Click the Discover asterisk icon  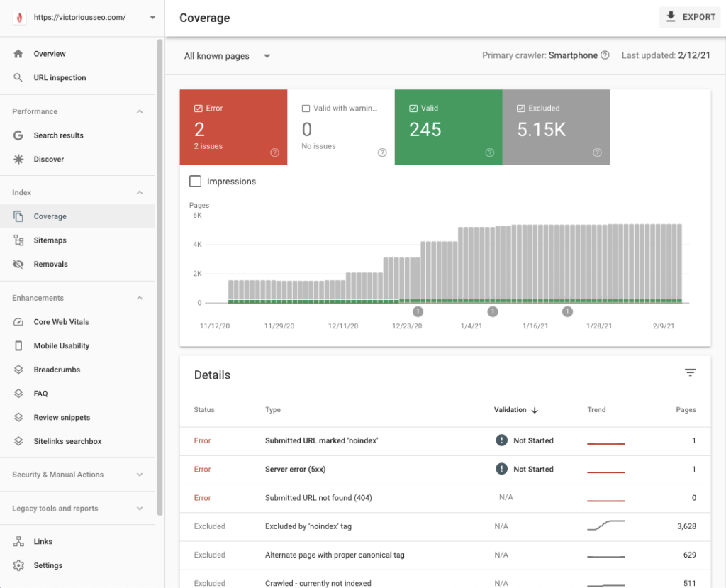click(18, 160)
